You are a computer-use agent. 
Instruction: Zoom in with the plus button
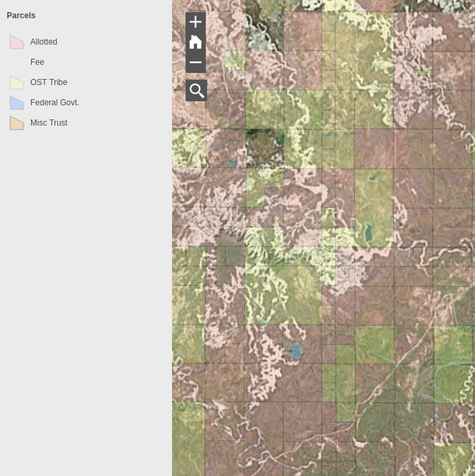tap(196, 22)
